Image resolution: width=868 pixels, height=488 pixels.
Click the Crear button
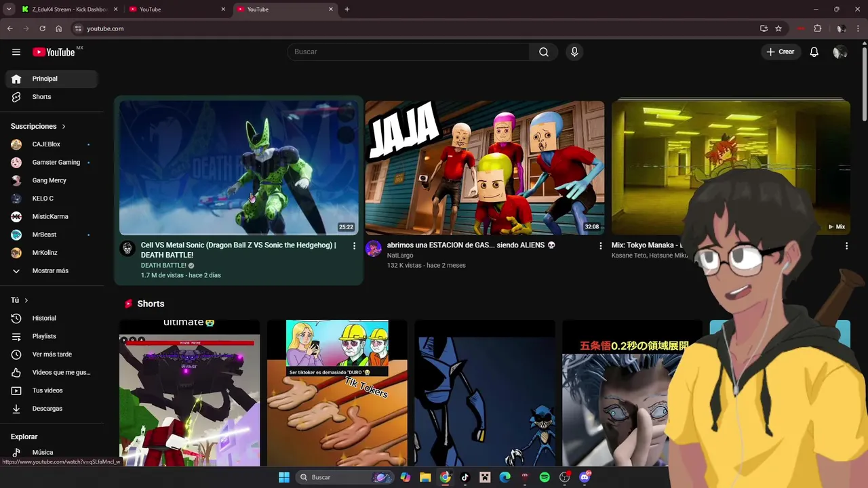point(781,52)
